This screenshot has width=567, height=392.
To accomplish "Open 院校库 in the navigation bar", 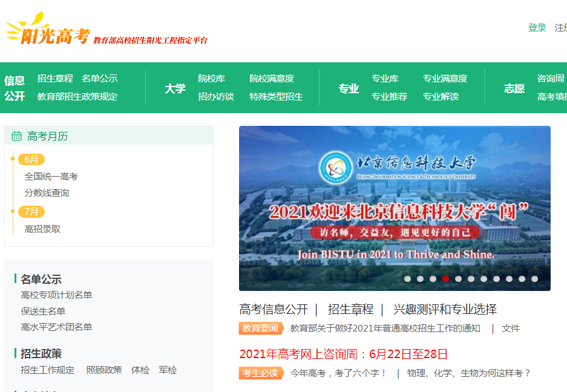I will (212, 79).
